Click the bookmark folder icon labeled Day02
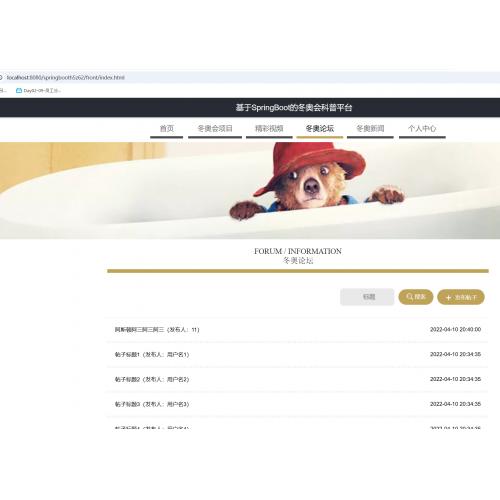500x500 pixels. click(19, 90)
